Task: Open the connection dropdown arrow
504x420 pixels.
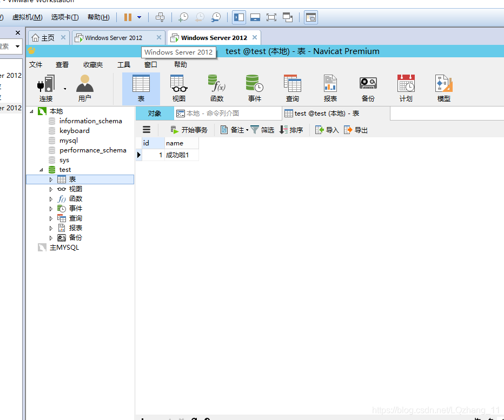Action: click(x=65, y=89)
